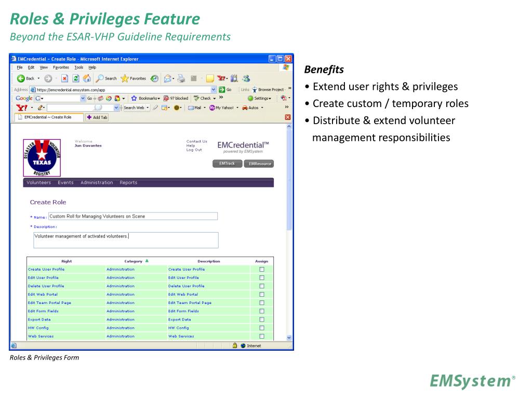The height and width of the screenshot is (399, 532).
Task: Assign the Export Data right
Action: pyautogui.click(x=262, y=320)
